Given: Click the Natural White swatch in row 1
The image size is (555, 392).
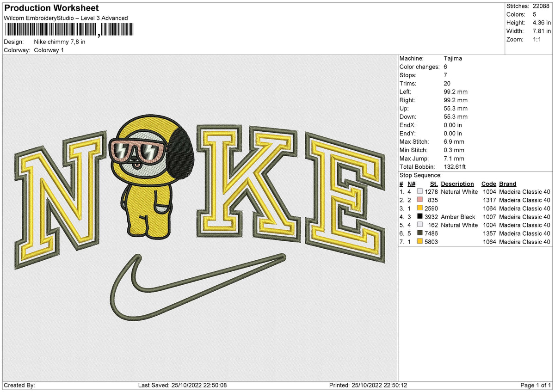Looking at the screenshot, I should pos(419,192).
